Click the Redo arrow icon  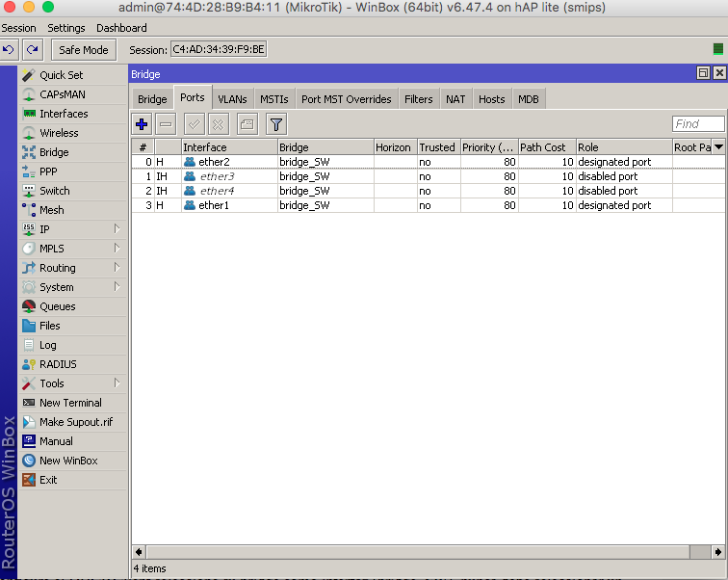click(x=33, y=50)
